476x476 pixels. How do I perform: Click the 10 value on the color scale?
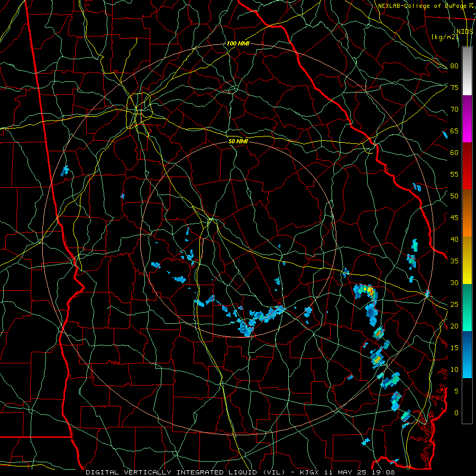pyautogui.click(x=454, y=370)
